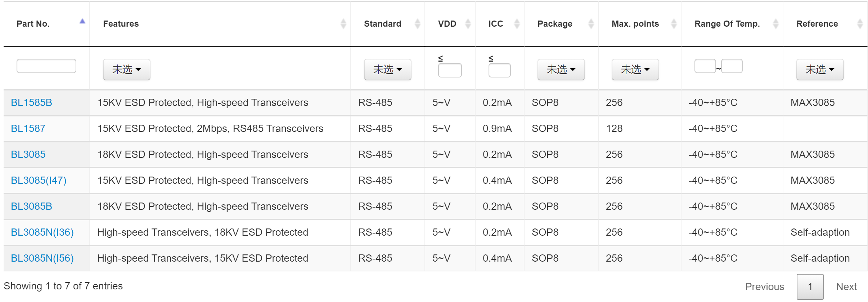
Task: Open the Features filter dropdown
Action: 127,69
